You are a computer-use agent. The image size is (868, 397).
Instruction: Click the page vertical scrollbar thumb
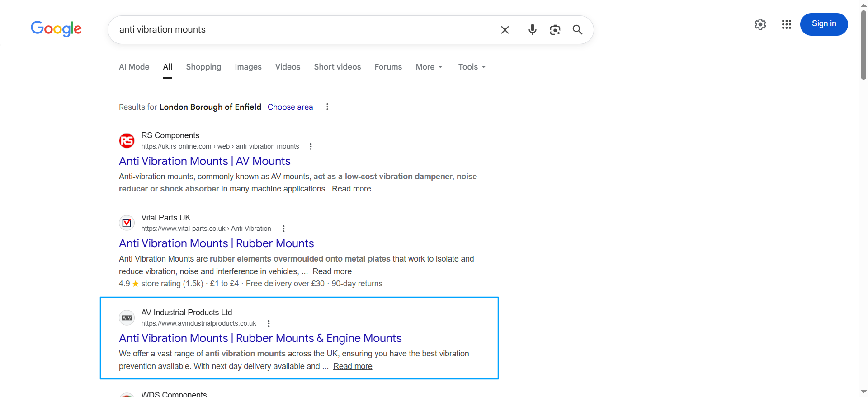point(863,44)
